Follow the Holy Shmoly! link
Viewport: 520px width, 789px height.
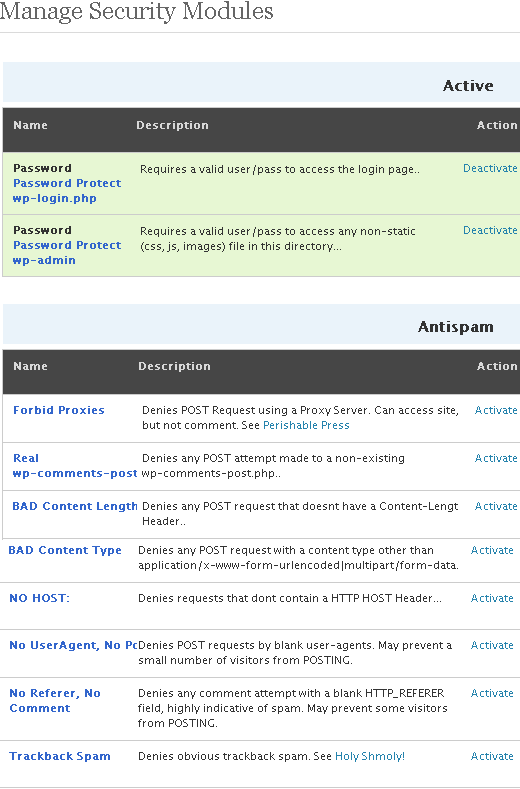click(369, 756)
